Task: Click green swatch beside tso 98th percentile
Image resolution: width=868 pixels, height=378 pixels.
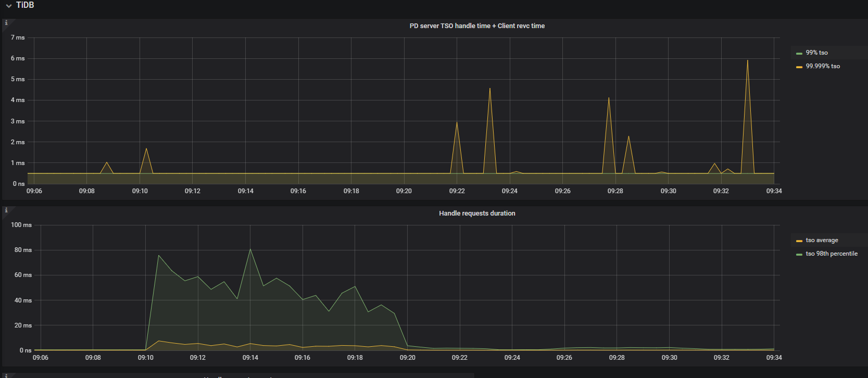Action: coord(799,254)
